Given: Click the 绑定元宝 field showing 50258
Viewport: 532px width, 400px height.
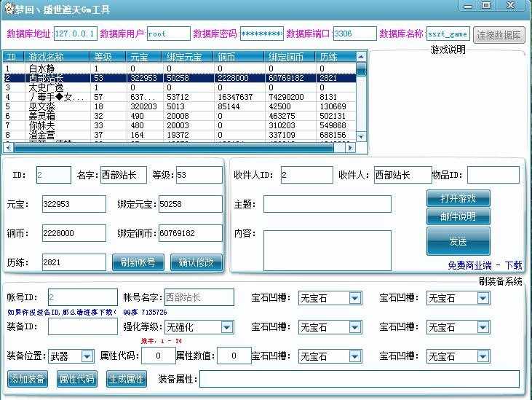Looking at the screenshot, I should click(x=191, y=204).
